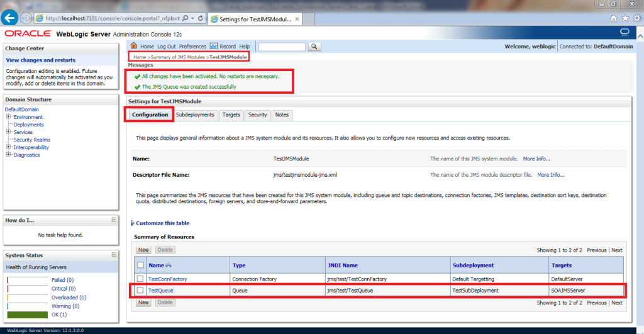Check the TestQueue row checkbox

(x=140, y=291)
